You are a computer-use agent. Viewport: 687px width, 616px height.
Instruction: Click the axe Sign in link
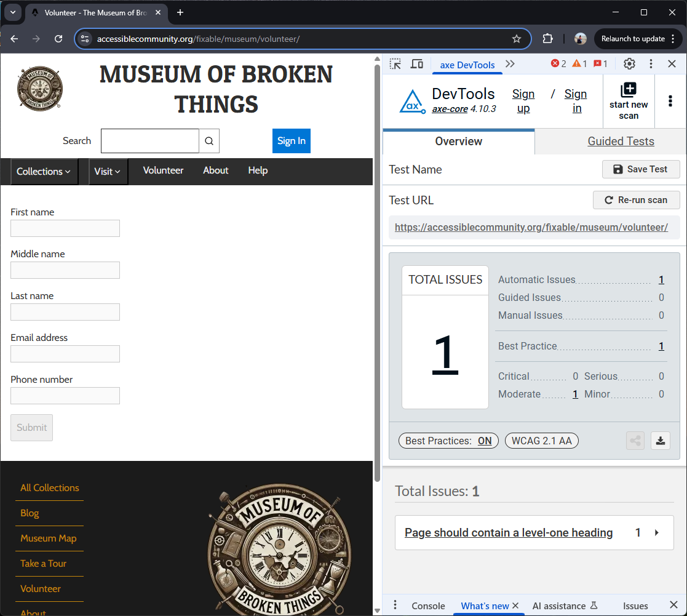point(576,101)
